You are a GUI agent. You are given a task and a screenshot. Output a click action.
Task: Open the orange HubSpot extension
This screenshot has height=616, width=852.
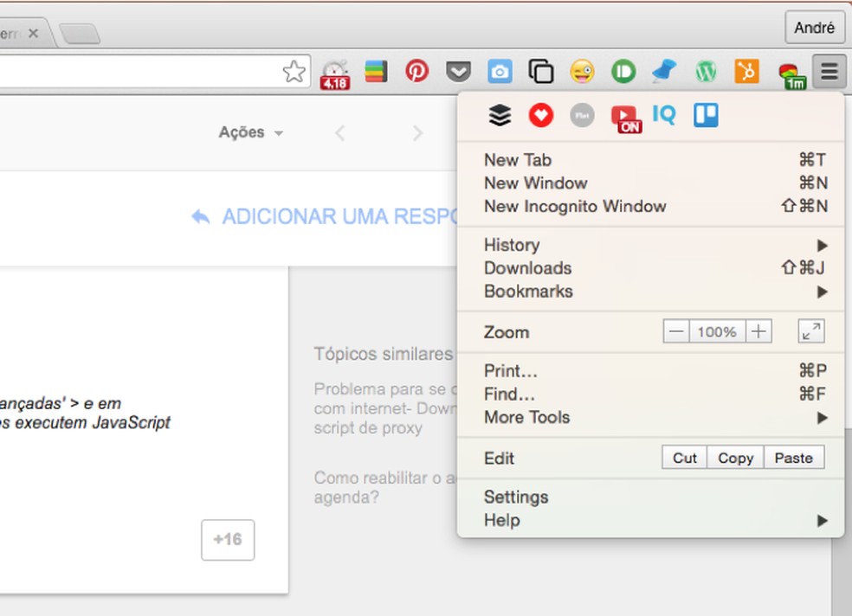tap(746, 71)
